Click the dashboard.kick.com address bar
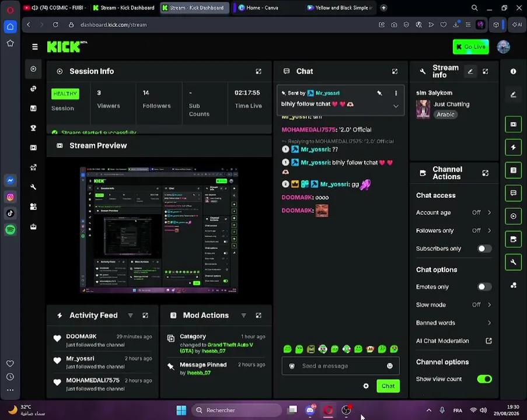 (114, 25)
